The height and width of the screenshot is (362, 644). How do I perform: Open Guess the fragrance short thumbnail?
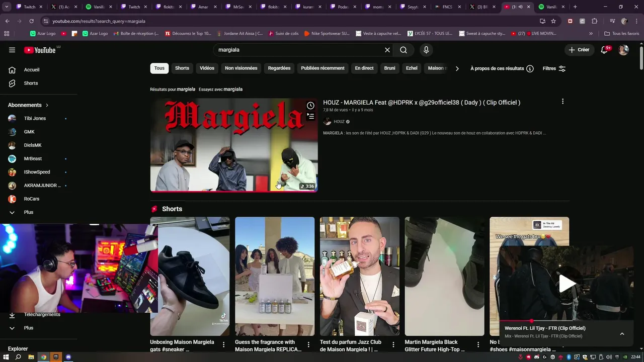275,277
